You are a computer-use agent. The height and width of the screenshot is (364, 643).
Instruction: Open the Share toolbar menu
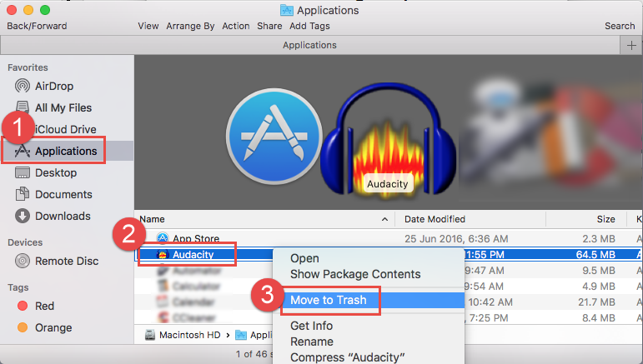[269, 26]
